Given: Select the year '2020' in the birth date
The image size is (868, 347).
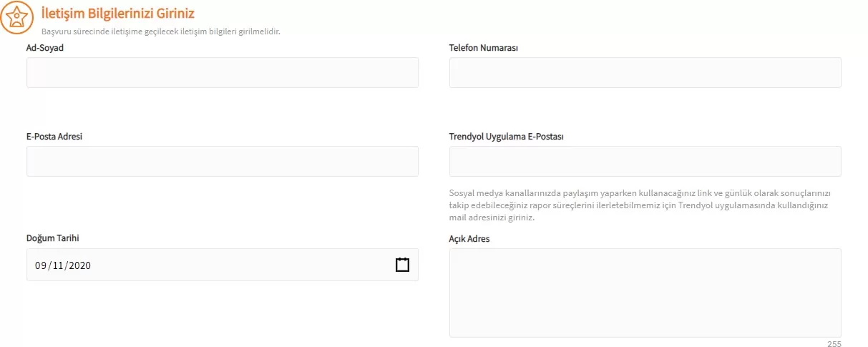Looking at the screenshot, I should click(x=79, y=265).
